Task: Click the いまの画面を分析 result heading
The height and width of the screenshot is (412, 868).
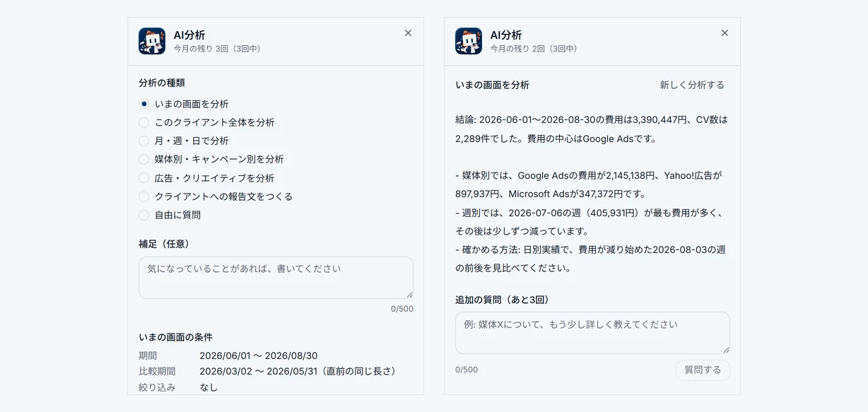Action: (x=492, y=85)
